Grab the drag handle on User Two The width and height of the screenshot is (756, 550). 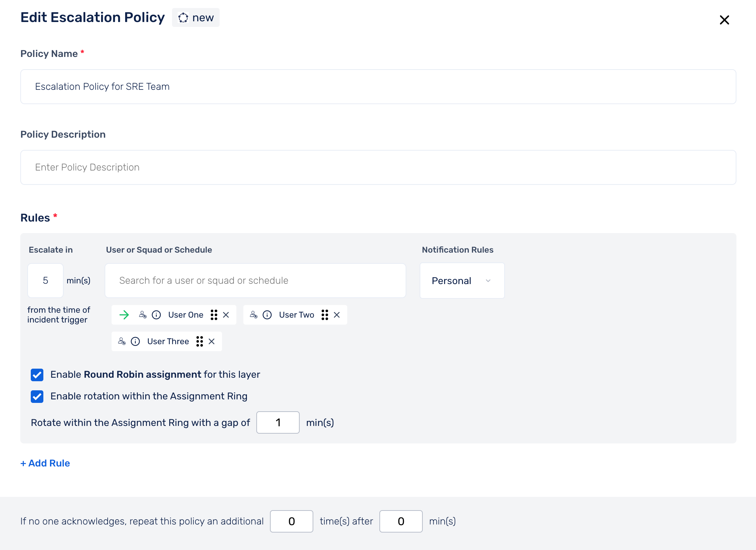325,315
